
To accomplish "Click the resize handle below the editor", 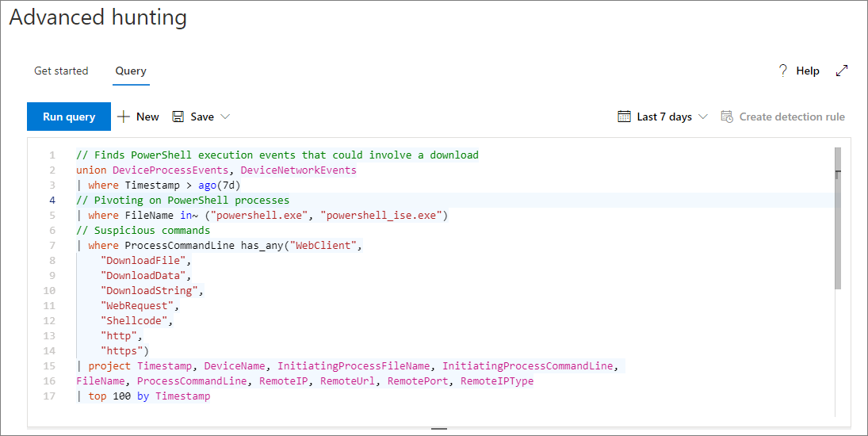I will pos(439,429).
